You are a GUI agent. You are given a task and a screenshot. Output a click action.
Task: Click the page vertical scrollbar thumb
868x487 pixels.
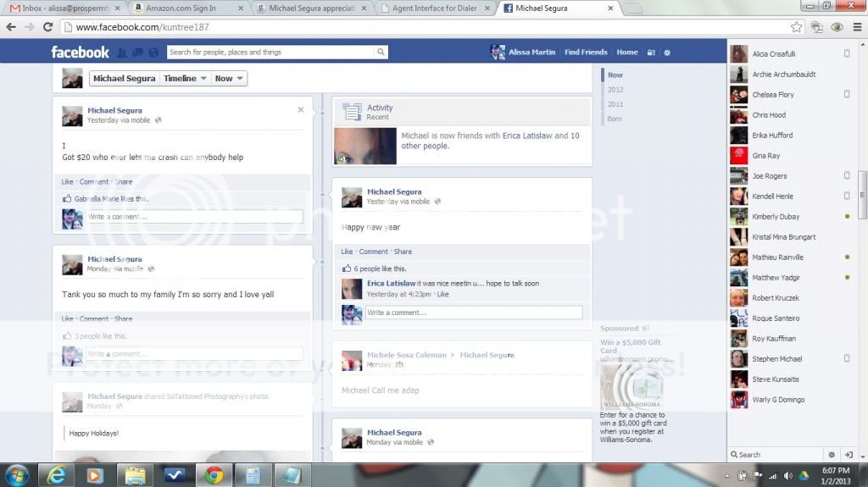coord(862,195)
